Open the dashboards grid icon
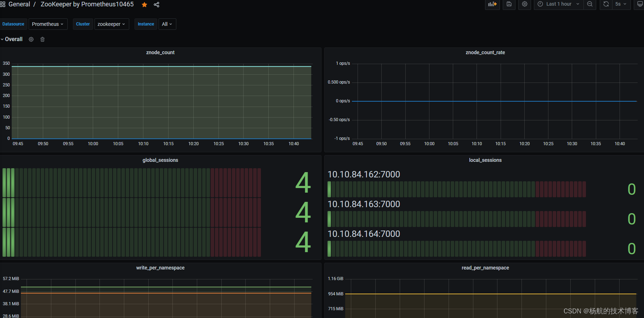 (2, 4)
